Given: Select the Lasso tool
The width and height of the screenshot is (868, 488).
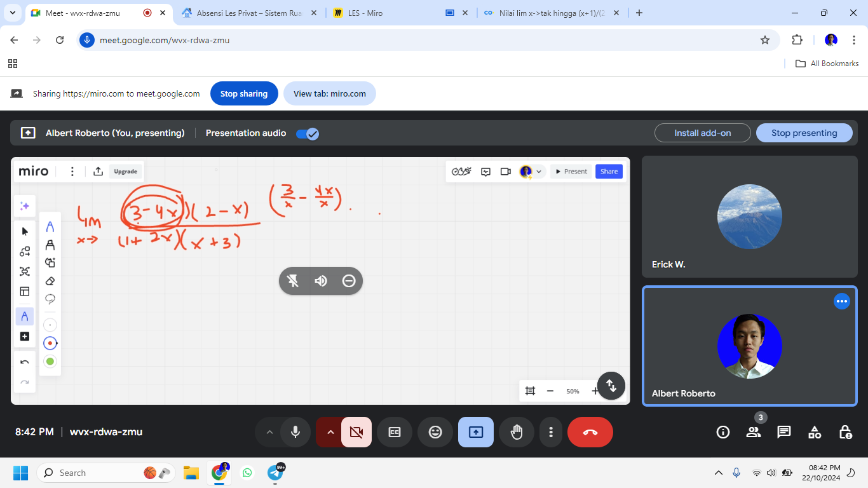Looking at the screenshot, I should [x=50, y=299].
